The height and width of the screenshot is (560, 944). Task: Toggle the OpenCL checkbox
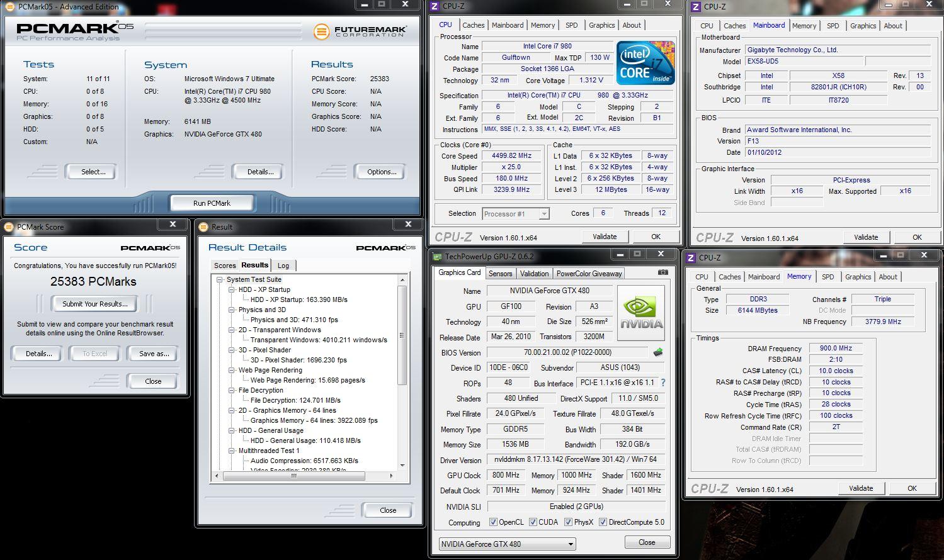[493, 522]
